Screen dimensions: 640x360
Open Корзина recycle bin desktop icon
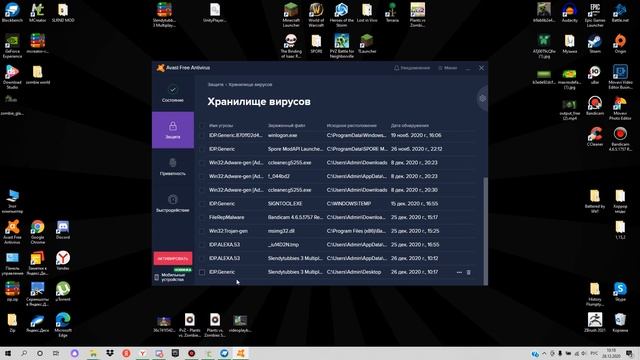[x=620, y=322]
